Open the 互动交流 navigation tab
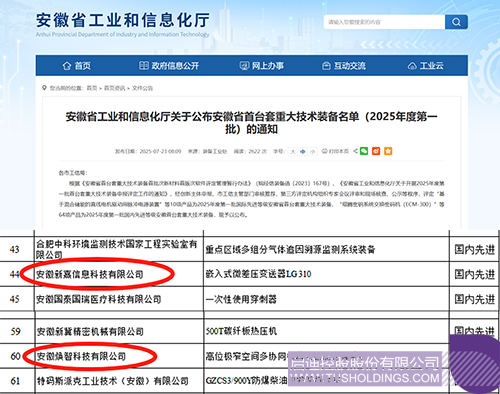The image size is (500, 394). coord(344,66)
